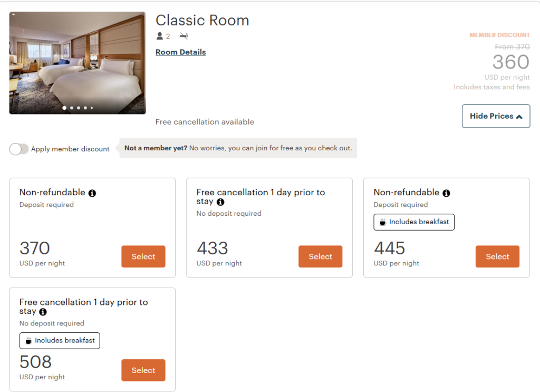Click the Includes breakfast badge on the 445 card

(x=413, y=222)
